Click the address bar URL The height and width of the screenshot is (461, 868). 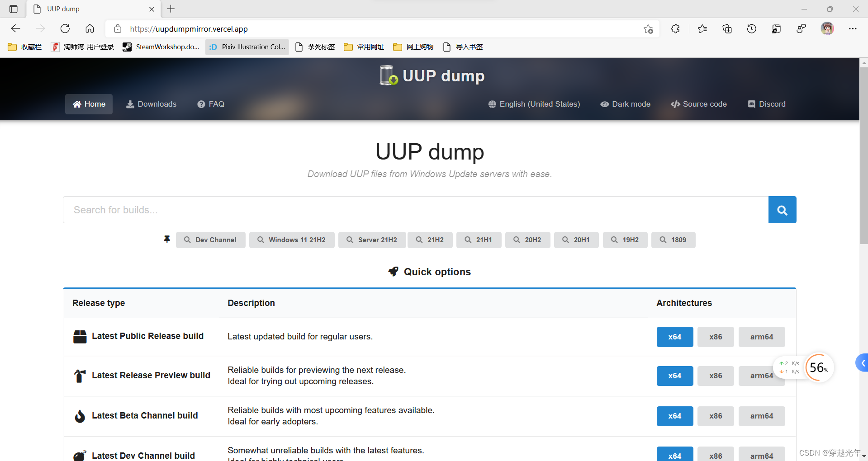(x=189, y=29)
